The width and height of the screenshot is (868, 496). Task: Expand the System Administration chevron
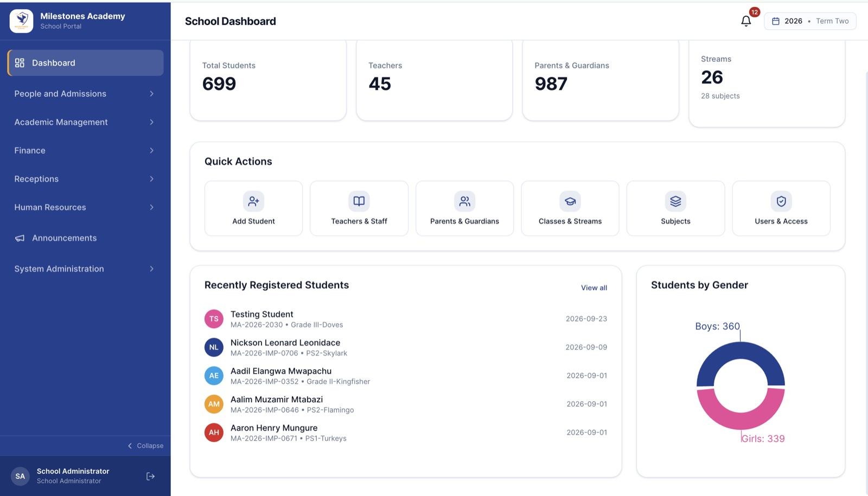(x=152, y=269)
